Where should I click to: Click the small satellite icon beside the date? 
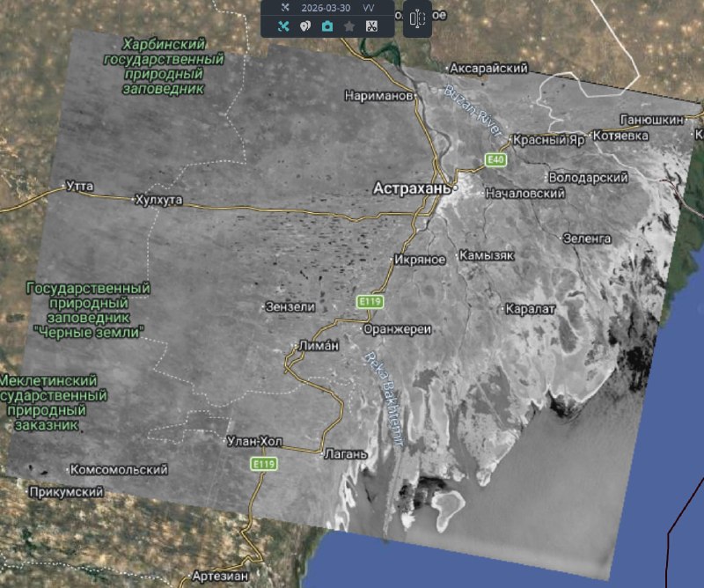284,7
